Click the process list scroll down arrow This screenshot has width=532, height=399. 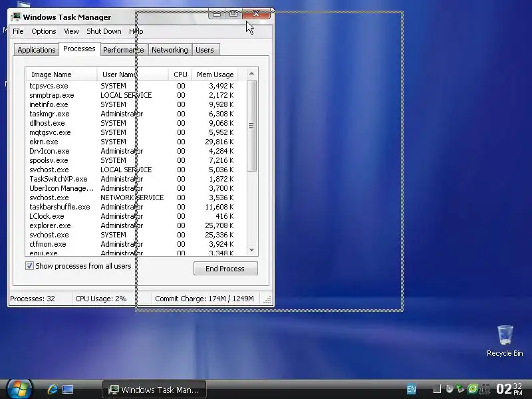[x=251, y=250]
